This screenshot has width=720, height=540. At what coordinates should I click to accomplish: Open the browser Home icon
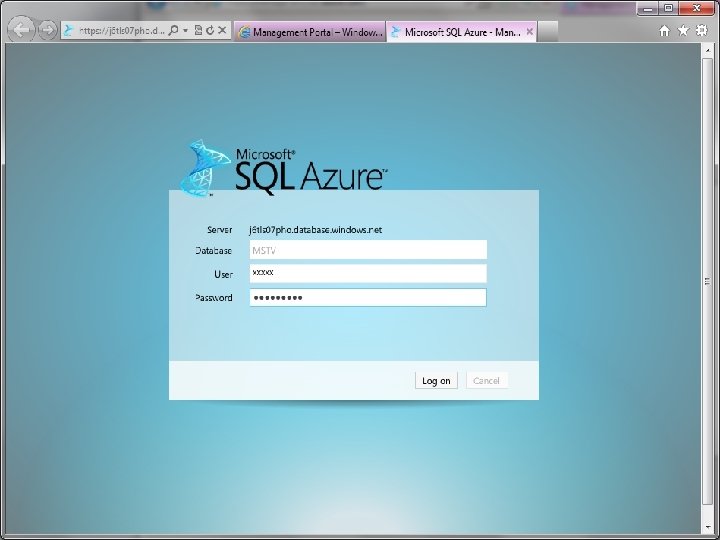click(x=664, y=31)
